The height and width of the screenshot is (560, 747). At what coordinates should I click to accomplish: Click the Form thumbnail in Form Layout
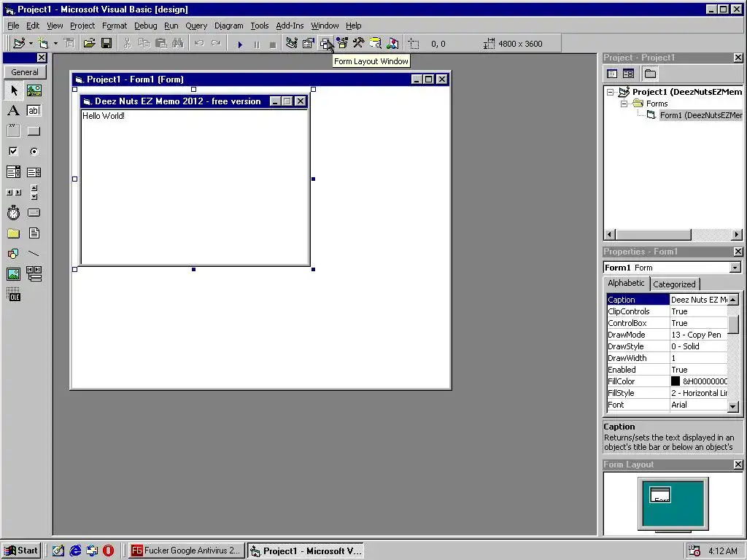[660, 494]
